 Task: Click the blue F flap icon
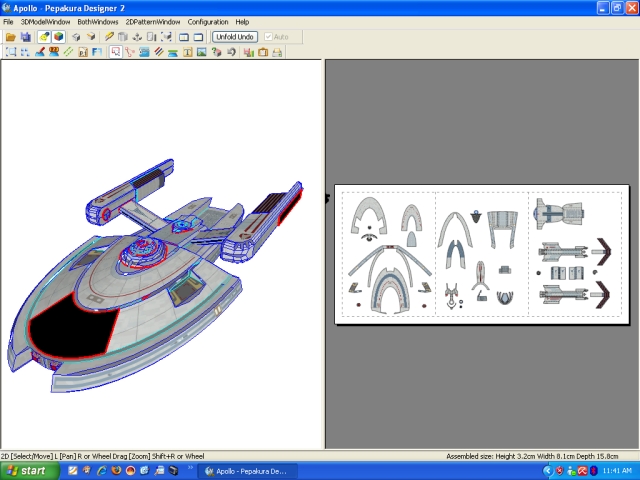pyautogui.click(x=97, y=52)
